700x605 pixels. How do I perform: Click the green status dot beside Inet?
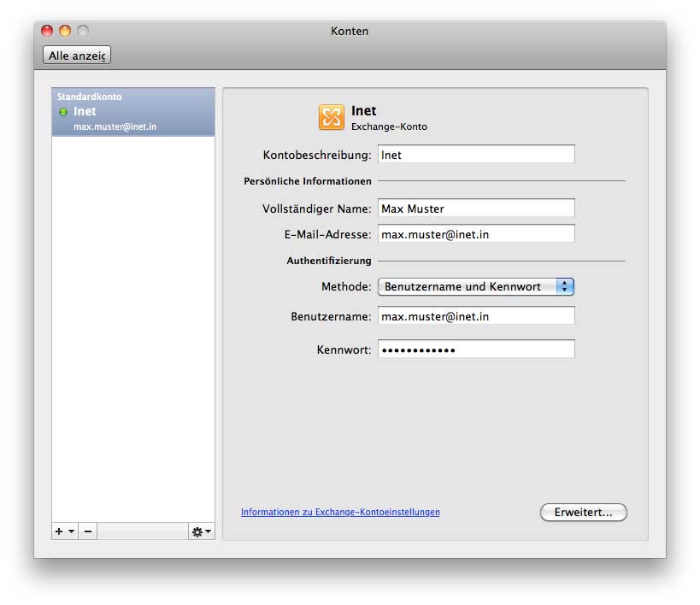63,112
